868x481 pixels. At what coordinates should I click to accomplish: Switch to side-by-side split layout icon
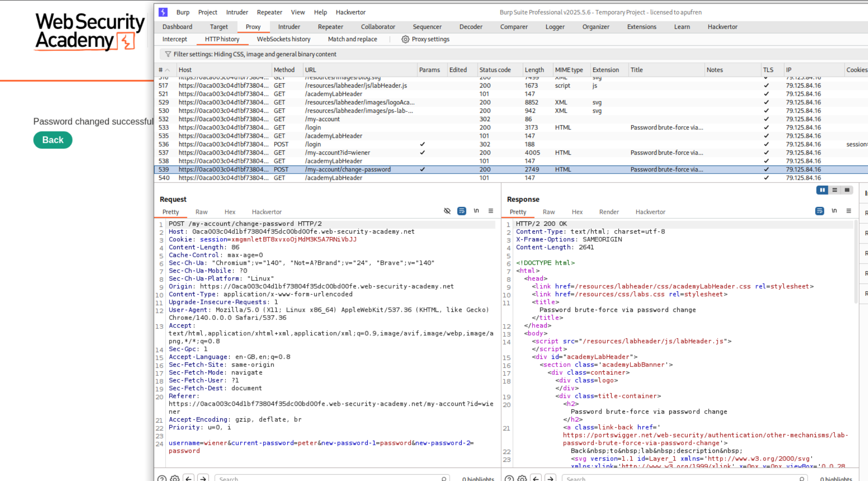coord(822,190)
